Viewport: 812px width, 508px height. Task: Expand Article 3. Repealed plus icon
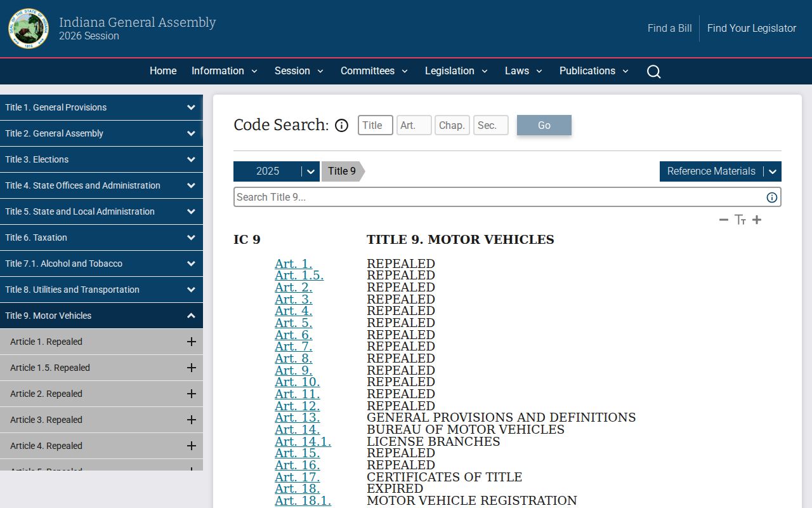[192, 420]
